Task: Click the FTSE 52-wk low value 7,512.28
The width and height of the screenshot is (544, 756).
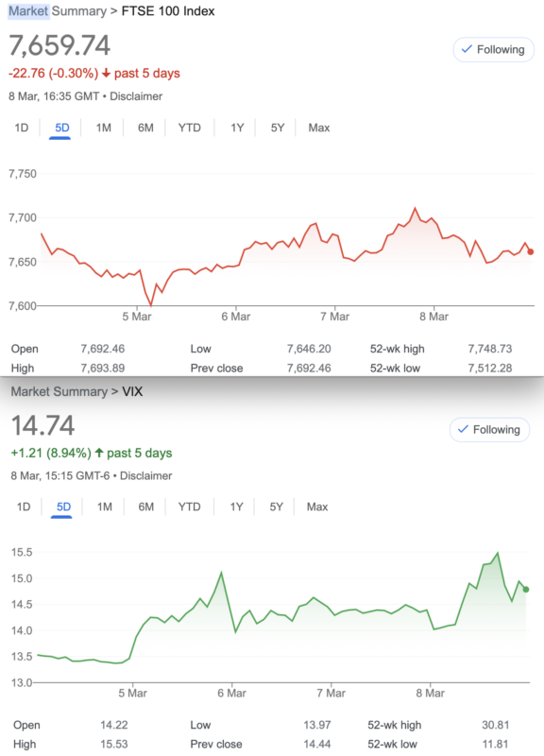Action: pyautogui.click(x=490, y=369)
